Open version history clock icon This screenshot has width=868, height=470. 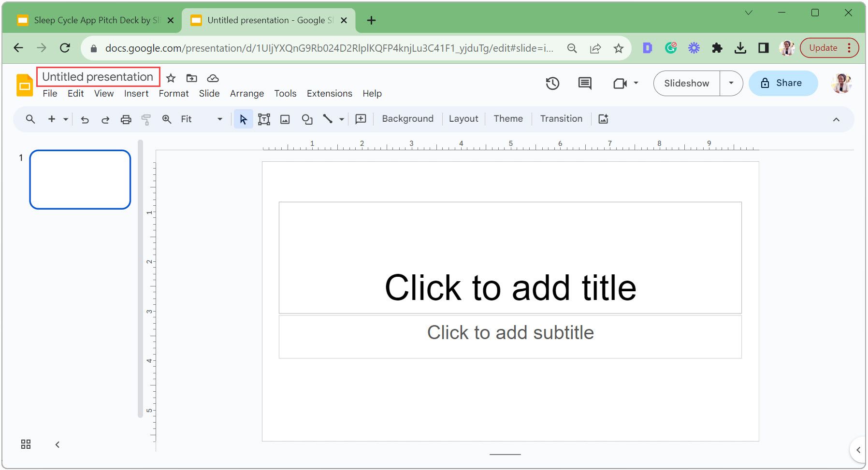(x=552, y=84)
